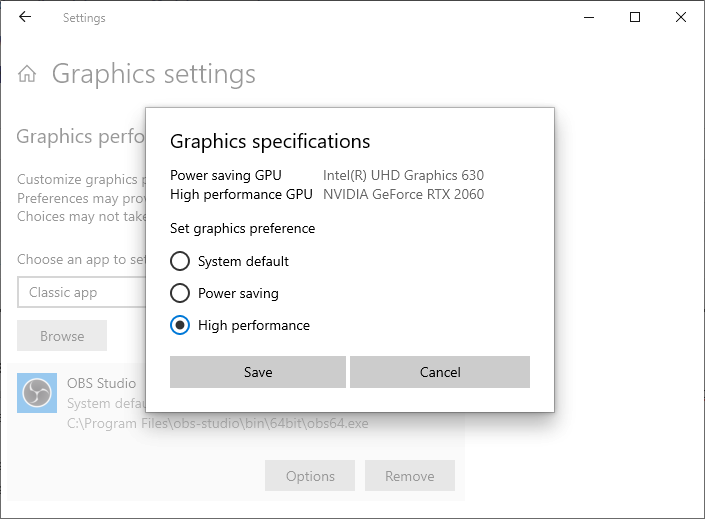
Task: Open the Classic app dropdown
Action: pos(80,292)
